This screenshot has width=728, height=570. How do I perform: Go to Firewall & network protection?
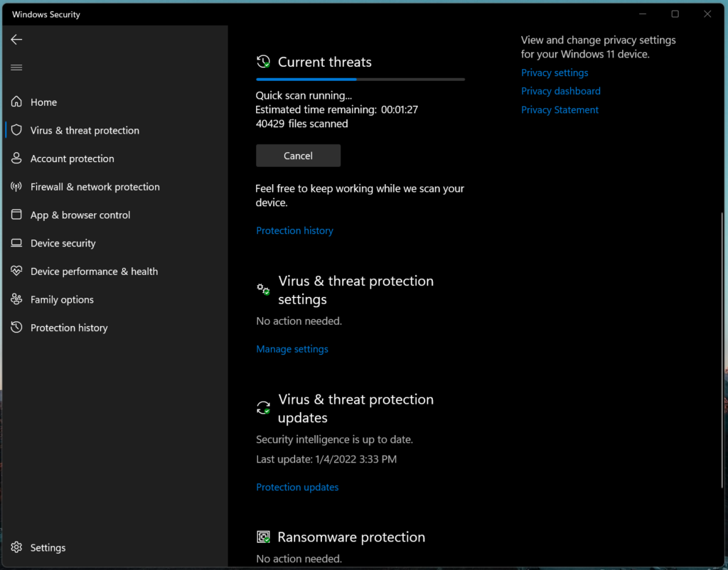pos(117,187)
